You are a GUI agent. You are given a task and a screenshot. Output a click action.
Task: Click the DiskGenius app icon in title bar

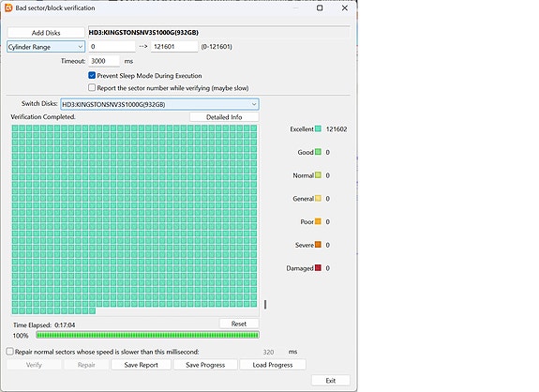[x=8, y=8]
